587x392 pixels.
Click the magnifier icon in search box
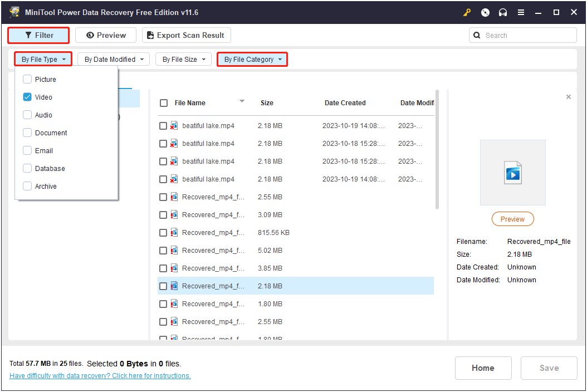[477, 35]
